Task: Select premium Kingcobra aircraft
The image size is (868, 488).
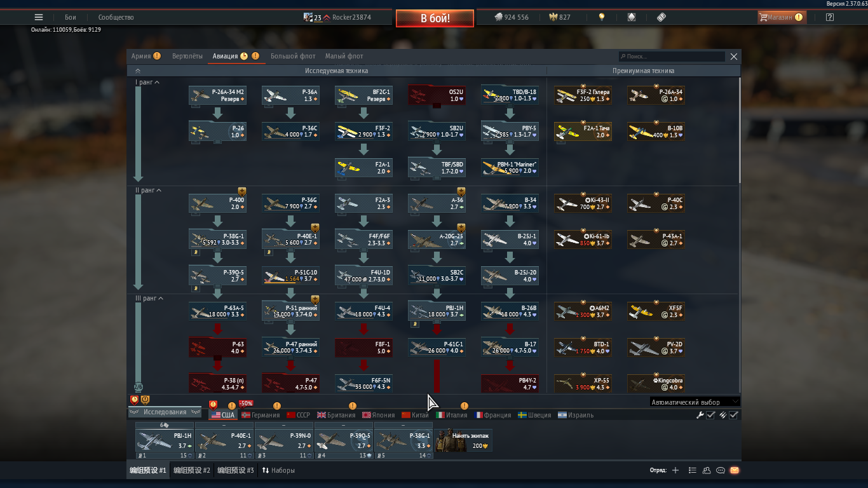Action: coord(656,384)
